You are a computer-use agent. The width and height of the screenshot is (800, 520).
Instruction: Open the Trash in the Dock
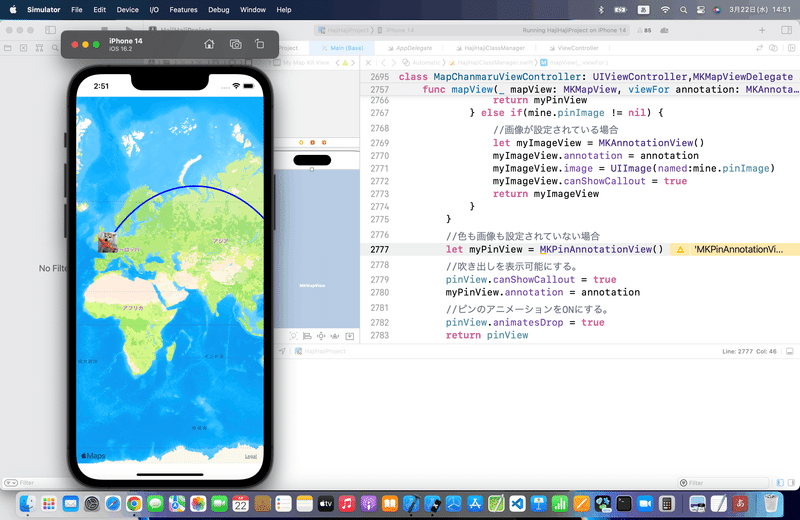coord(770,504)
